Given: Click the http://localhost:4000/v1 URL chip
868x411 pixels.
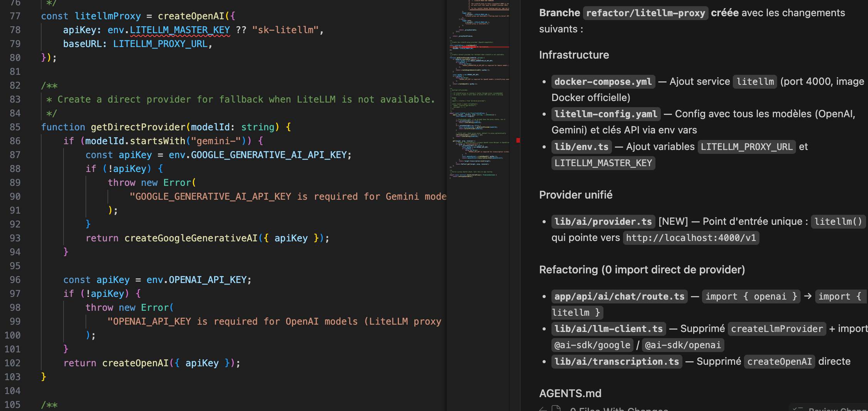Looking at the screenshot, I should tap(690, 238).
